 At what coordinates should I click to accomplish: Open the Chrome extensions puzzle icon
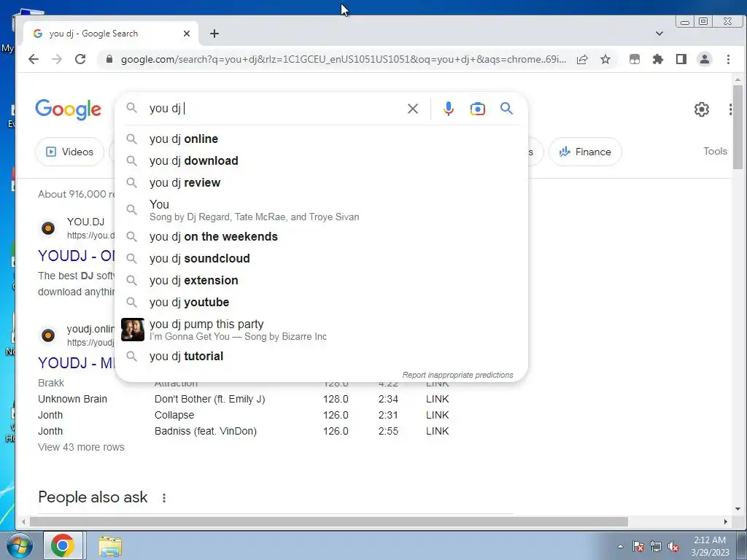[x=658, y=59]
